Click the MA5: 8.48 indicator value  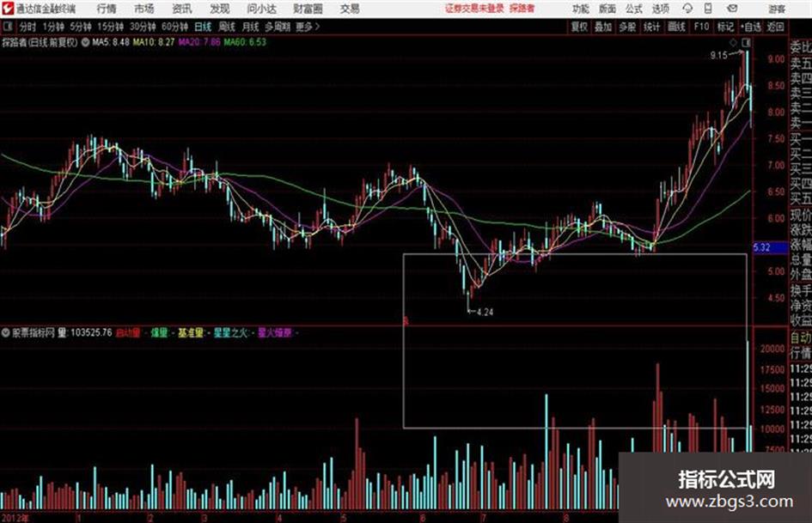tap(111, 42)
